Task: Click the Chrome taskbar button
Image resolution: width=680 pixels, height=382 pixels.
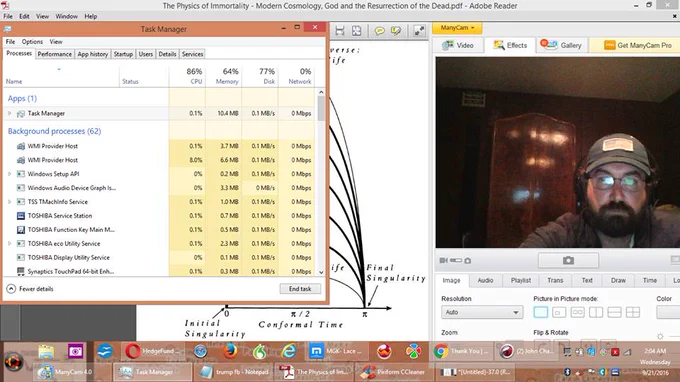Action: pos(463,351)
